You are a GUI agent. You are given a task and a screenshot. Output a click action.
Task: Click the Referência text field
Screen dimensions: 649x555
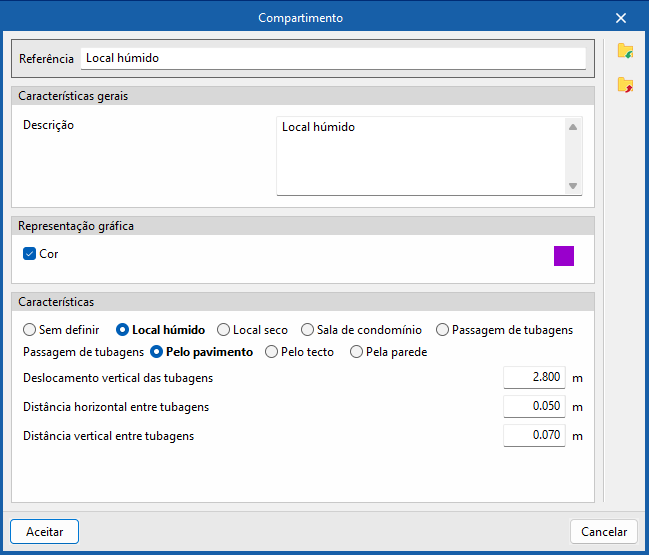pos(332,58)
